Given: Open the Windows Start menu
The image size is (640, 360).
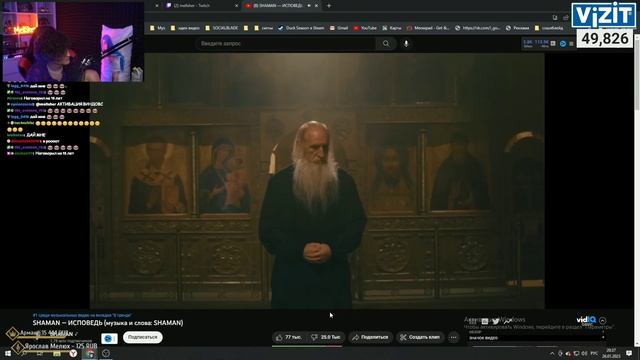Looking at the screenshot, I should [x=7, y=353].
